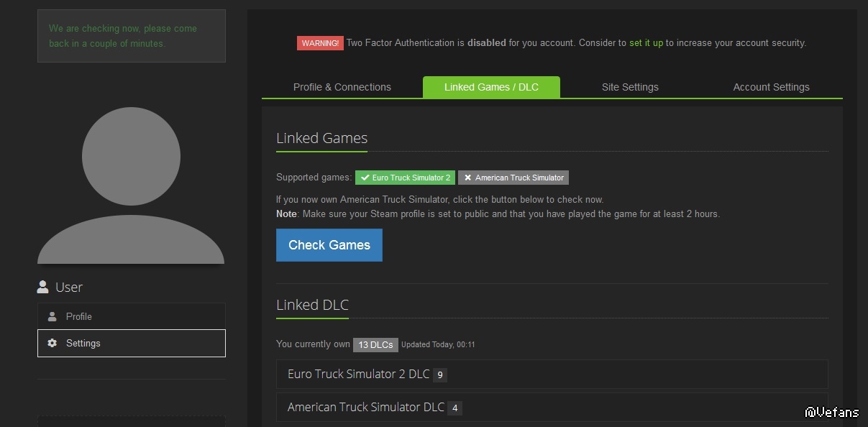This screenshot has height=427, width=868.
Task: Click the checkmark on Euro Truck Simulator 2 badge
Action: tap(365, 178)
